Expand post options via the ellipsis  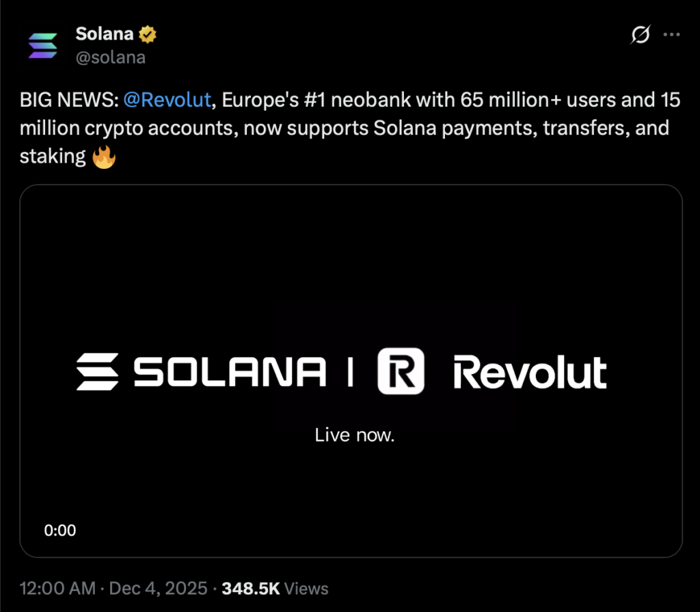click(x=673, y=34)
